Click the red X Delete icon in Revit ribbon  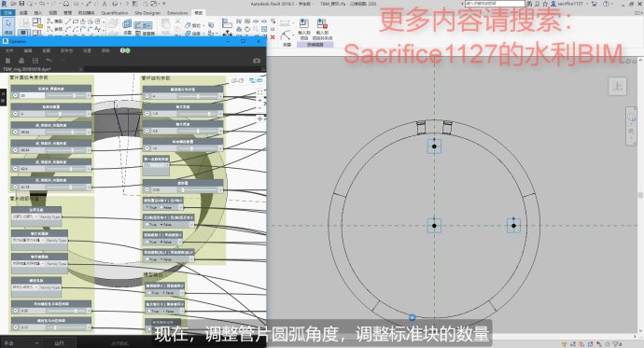pyautogui.click(x=273, y=37)
